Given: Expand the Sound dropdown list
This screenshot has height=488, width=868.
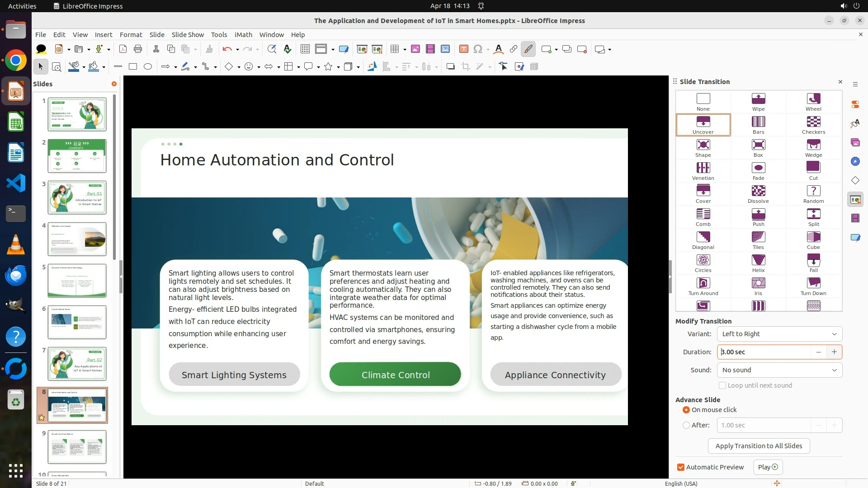Looking at the screenshot, I should coord(779,370).
